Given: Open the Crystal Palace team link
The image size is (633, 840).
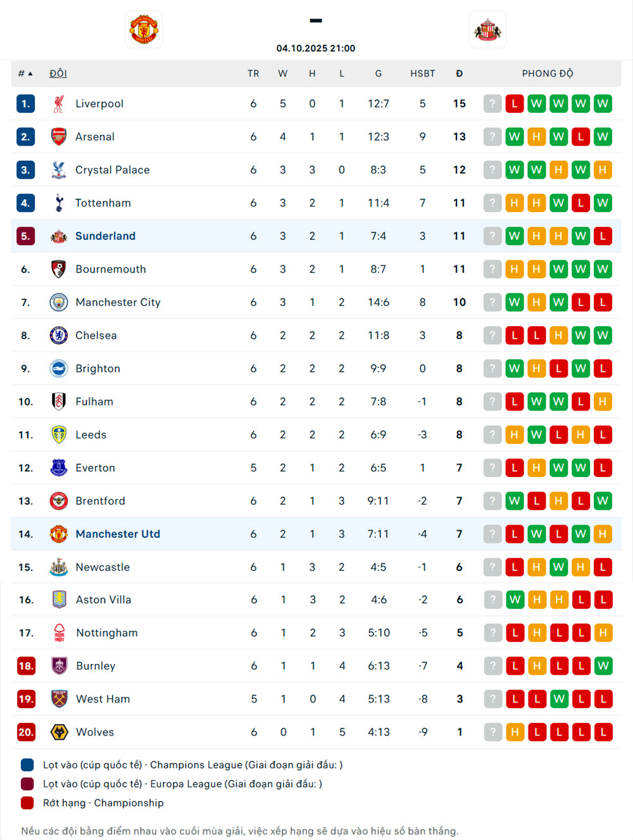Looking at the screenshot, I should coord(113,170).
